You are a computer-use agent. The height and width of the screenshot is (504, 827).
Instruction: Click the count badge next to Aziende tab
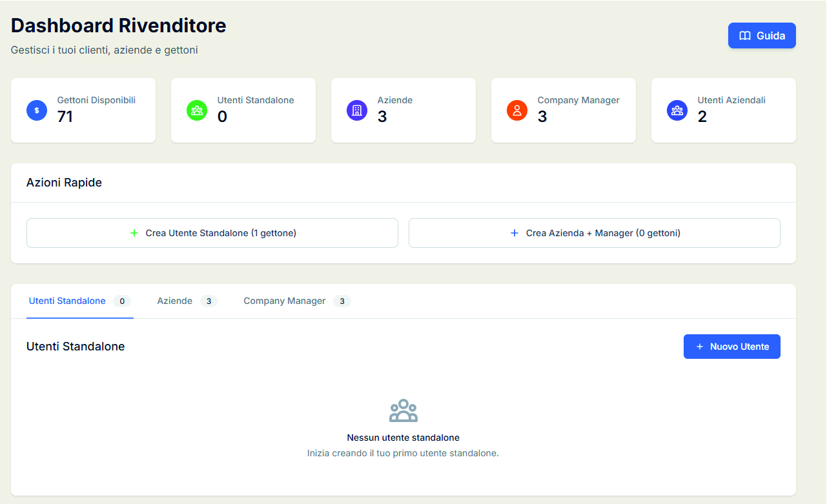coord(209,301)
